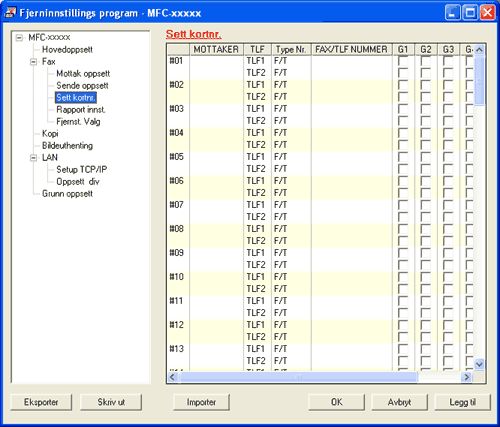500x427 pixels.
Task: Click the Eksporter button
Action: click(x=41, y=402)
